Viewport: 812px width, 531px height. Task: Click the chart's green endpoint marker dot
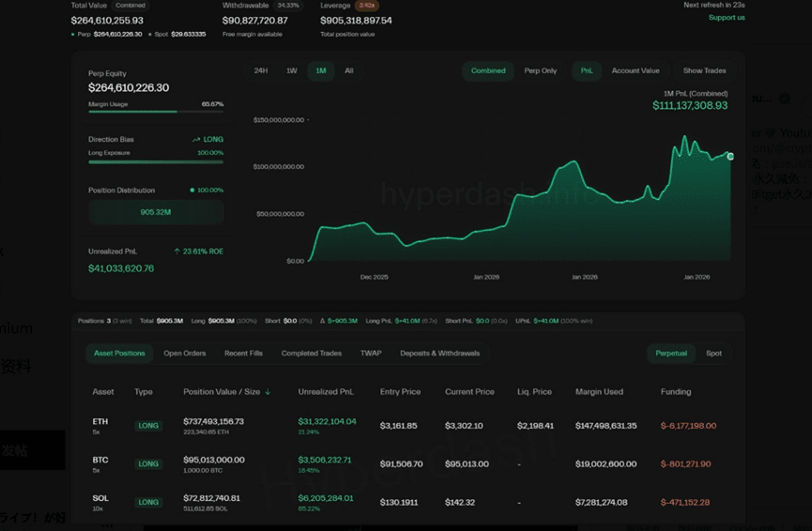pos(730,157)
